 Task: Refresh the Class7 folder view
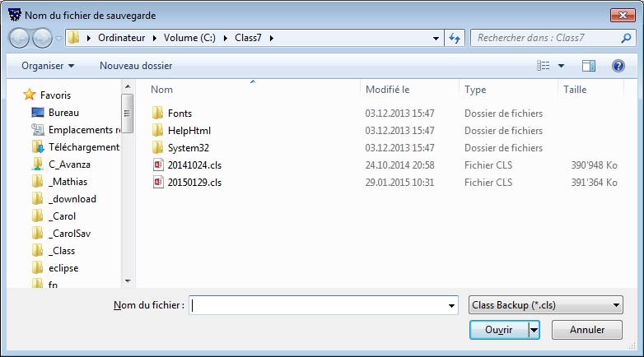point(455,38)
